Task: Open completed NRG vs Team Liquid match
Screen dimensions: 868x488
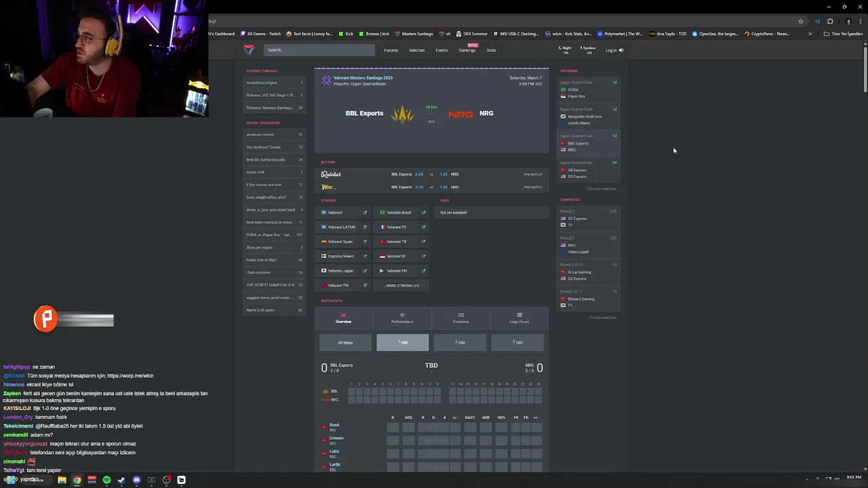Action: 588,245
